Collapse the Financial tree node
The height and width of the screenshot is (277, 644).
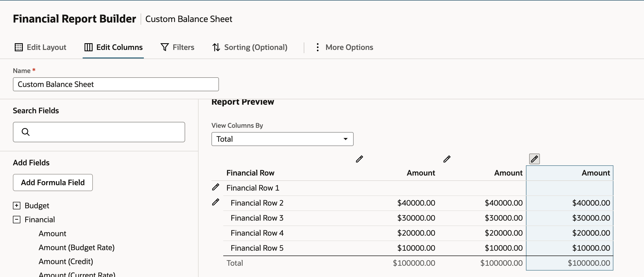click(x=17, y=220)
